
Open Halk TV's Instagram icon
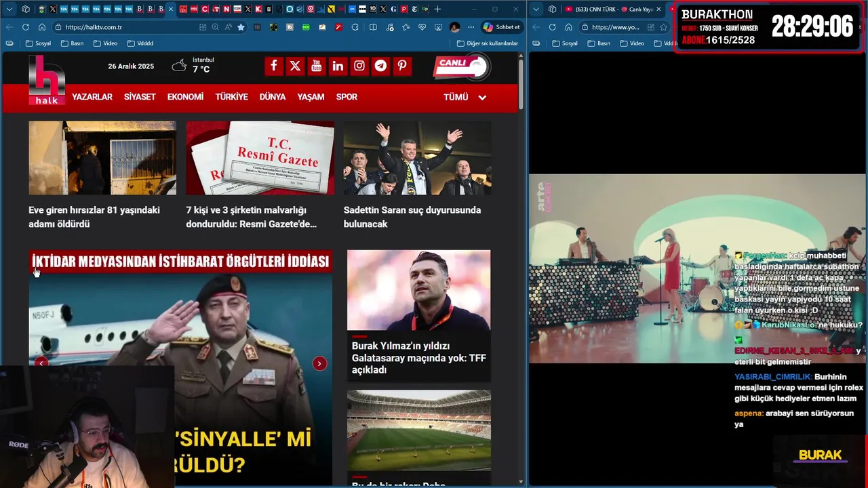(x=359, y=66)
